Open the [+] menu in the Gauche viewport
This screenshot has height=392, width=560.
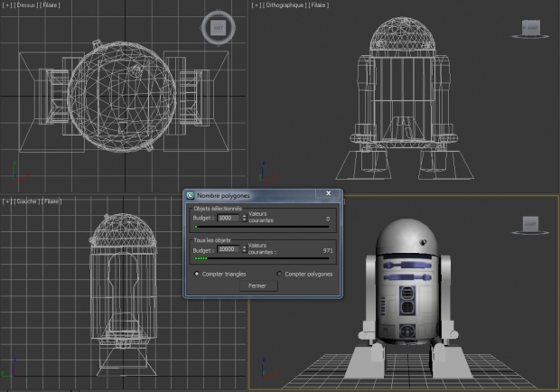pos(7,201)
